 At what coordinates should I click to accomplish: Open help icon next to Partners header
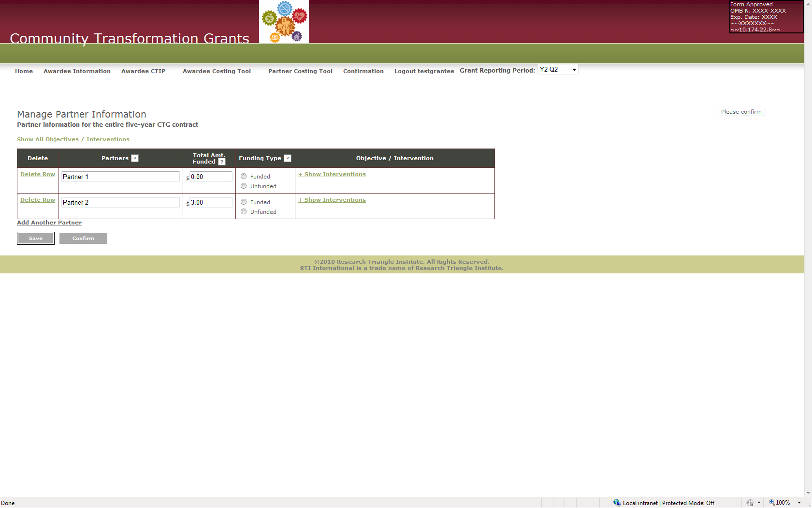(135, 158)
